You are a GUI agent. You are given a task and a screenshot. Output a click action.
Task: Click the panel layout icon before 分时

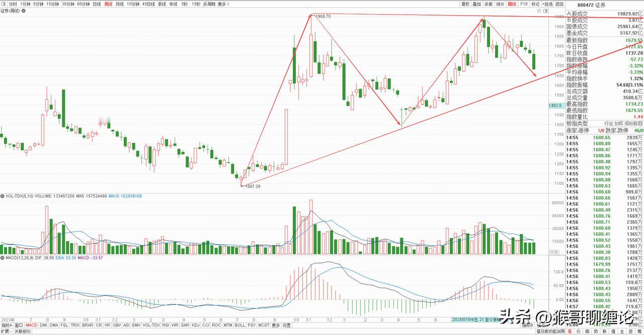click(4, 4)
